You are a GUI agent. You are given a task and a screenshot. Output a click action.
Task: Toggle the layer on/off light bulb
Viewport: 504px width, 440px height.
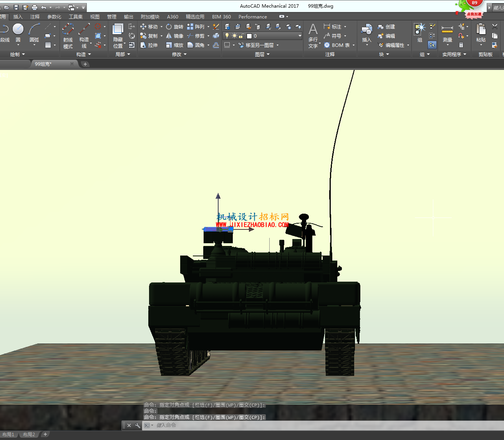227,36
